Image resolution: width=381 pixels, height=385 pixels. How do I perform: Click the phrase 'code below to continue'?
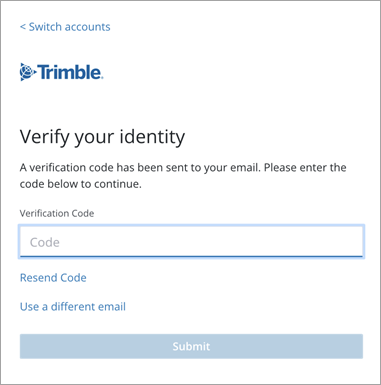coord(80,184)
